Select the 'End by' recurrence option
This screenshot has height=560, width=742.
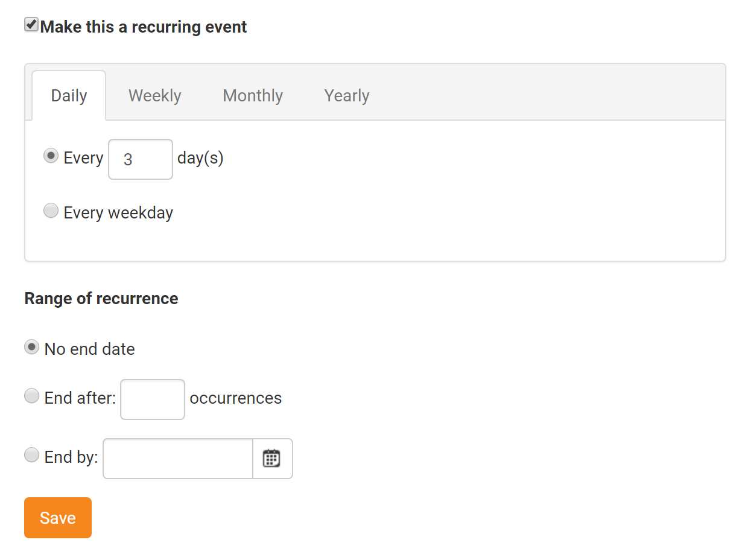31,455
